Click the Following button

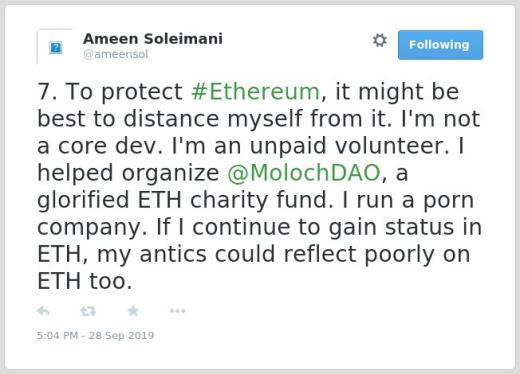pyautogui.click(x=440, y=45)
